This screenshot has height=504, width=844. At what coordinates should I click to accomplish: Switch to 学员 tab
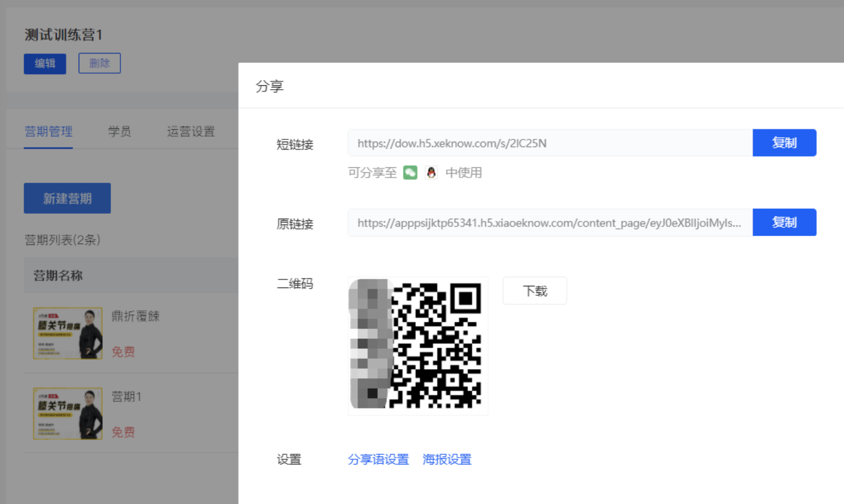coord(119,132)
